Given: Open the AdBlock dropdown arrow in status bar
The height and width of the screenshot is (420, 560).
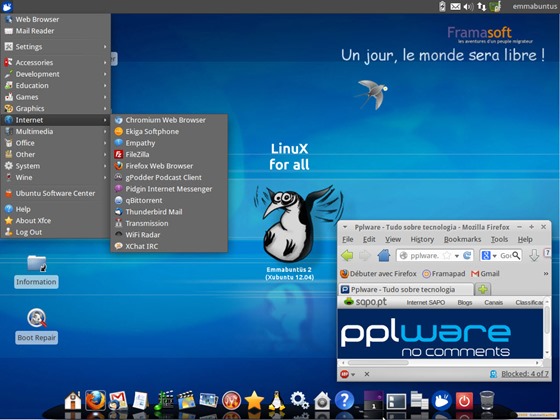Looking at the screenshot, I should click(x=353, y=374).
